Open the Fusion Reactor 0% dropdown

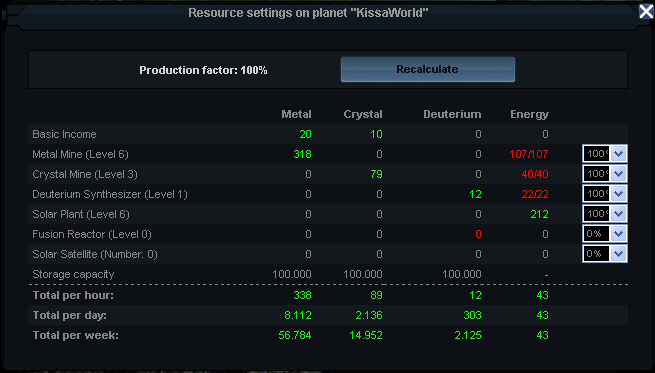(604, 233)
